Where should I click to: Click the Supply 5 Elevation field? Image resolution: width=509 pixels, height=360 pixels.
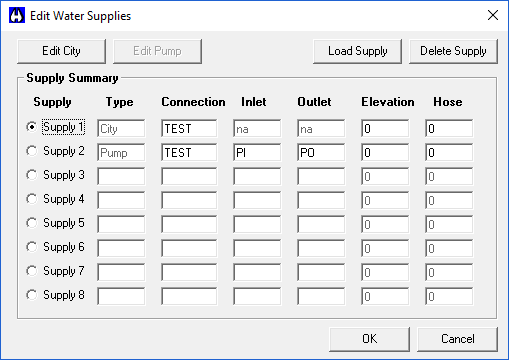(385, 224)
